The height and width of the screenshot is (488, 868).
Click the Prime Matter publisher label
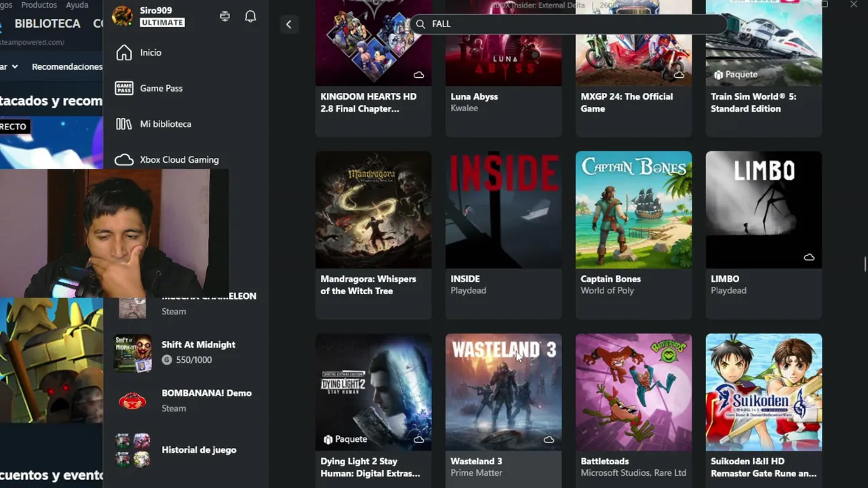[x=476, y=472]
